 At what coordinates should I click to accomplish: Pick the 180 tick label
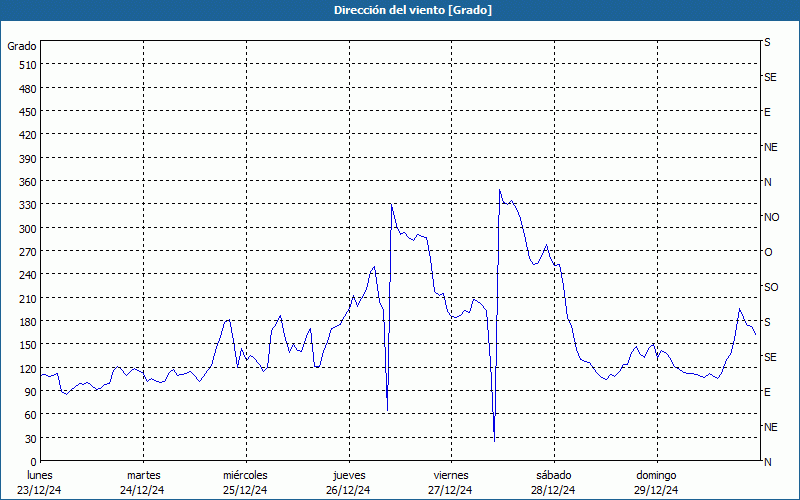pyautogui.click(x=28, y=322)
